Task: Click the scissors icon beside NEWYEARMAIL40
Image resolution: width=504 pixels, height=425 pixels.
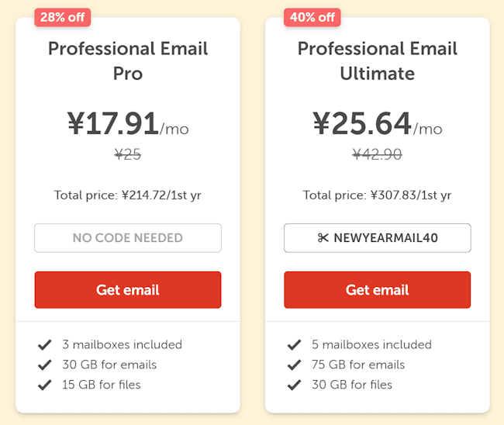Action: [x=323, y=238]
